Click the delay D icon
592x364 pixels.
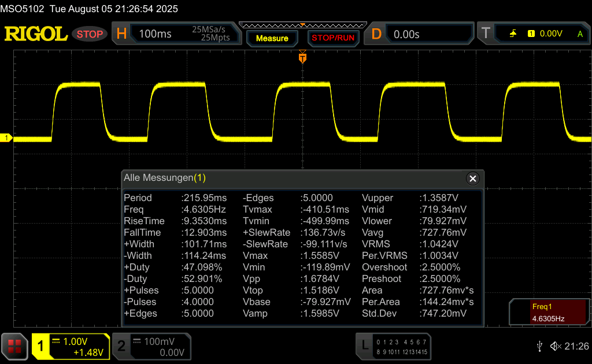click(x=376, y=34)
